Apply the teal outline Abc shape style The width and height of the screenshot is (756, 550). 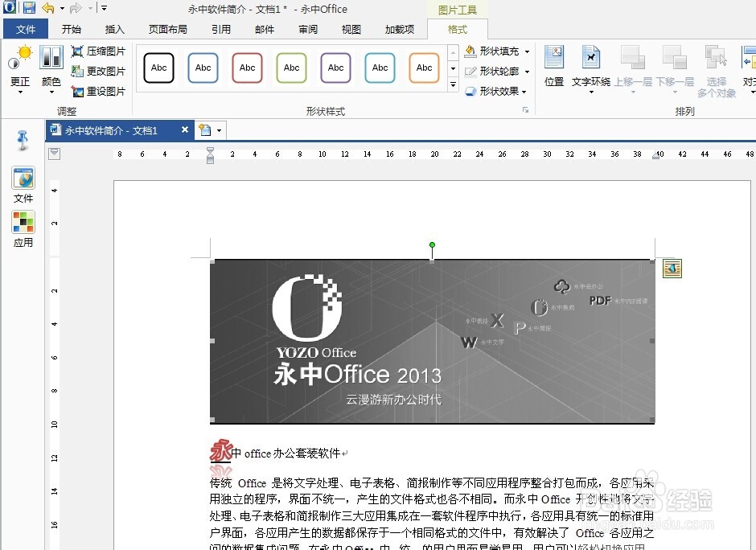380,68
